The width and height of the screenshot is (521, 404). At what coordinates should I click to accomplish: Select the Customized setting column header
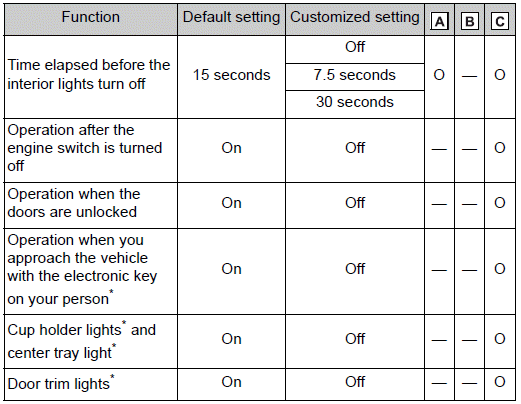pyautogui.click(x=355, y=17)
